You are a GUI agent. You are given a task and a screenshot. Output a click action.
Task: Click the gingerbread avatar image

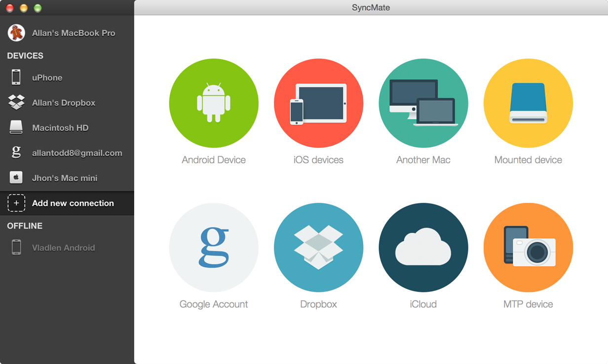(x=15, y=33)
